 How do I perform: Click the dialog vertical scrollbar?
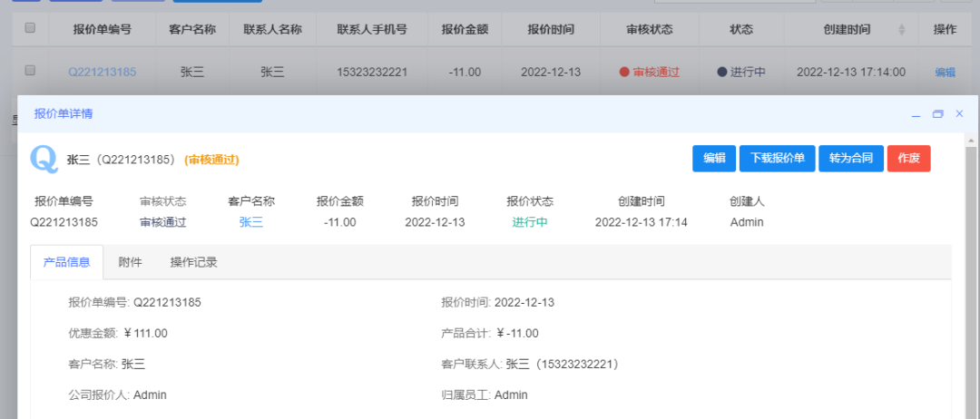971,275
